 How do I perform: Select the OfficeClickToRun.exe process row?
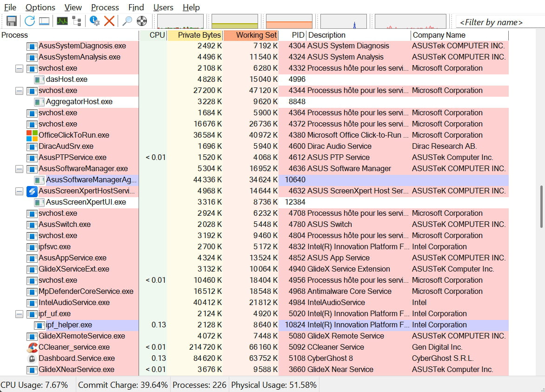pos(74,135)
